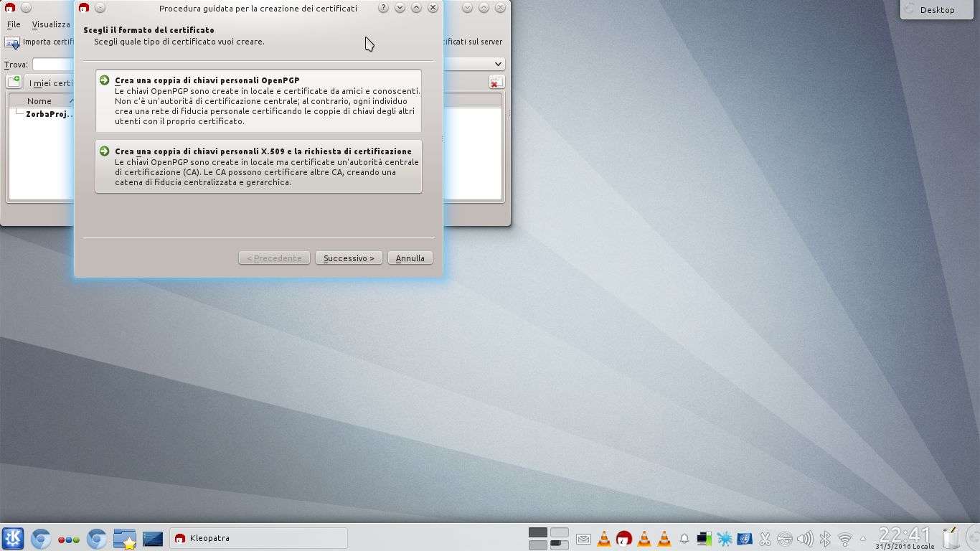Sort by the Nome column header

pyautogui.click(x=39, y=101)
